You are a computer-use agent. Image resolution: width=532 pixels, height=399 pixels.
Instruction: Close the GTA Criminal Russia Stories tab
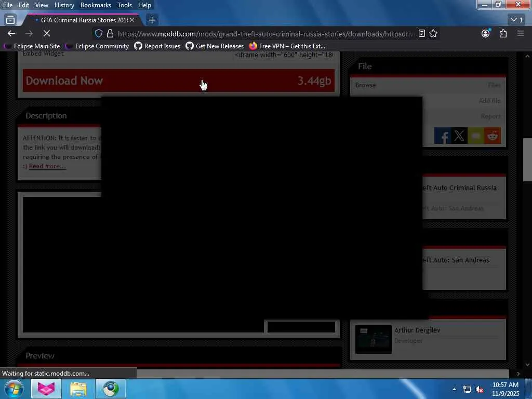pyautogui.click(x=132, y=20)
